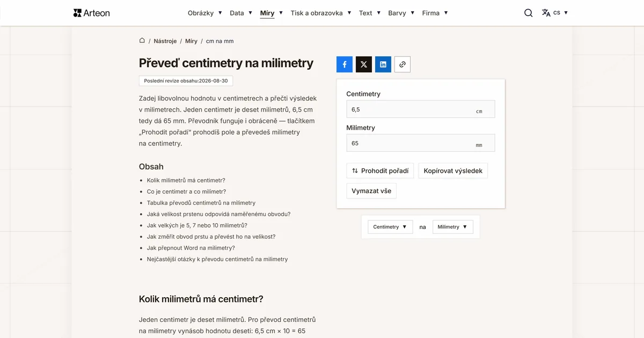
Task: Click the Arteon logo
Action: pyautogui.click(x=91, y=13)
